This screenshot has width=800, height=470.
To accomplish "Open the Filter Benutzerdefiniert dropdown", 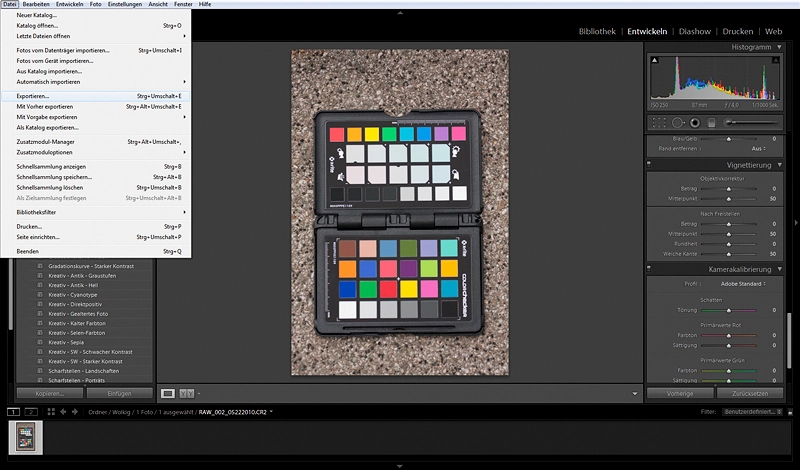I will point(752,412).
